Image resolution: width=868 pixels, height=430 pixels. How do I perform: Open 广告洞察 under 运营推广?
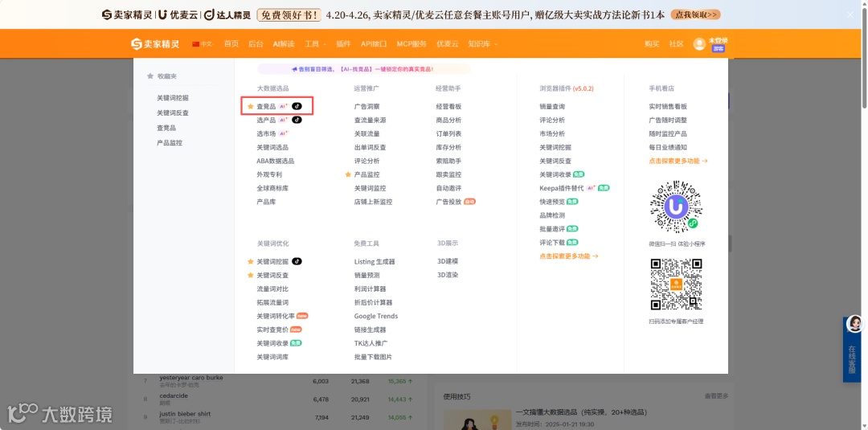[x=367, y=106]
